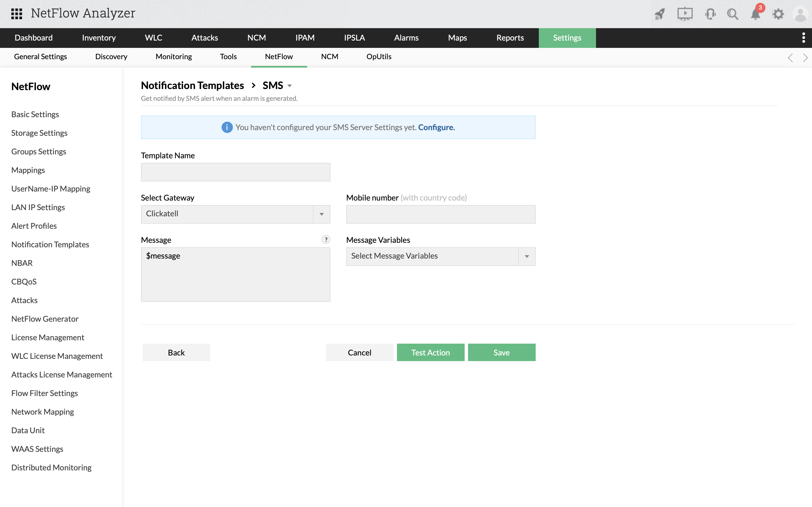Expand the Select Gateway Clickatell dropdown
This screenshot has height=507, width=812.
tap(321, 214)
